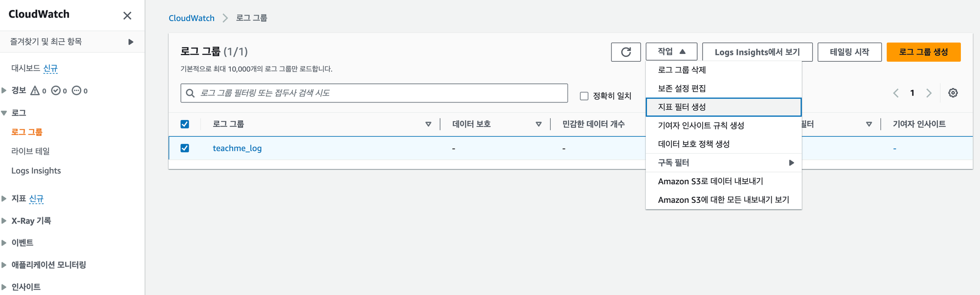Expand the 인사이트 sidebar section
The image size is (980, 295).
click(4, 287)
